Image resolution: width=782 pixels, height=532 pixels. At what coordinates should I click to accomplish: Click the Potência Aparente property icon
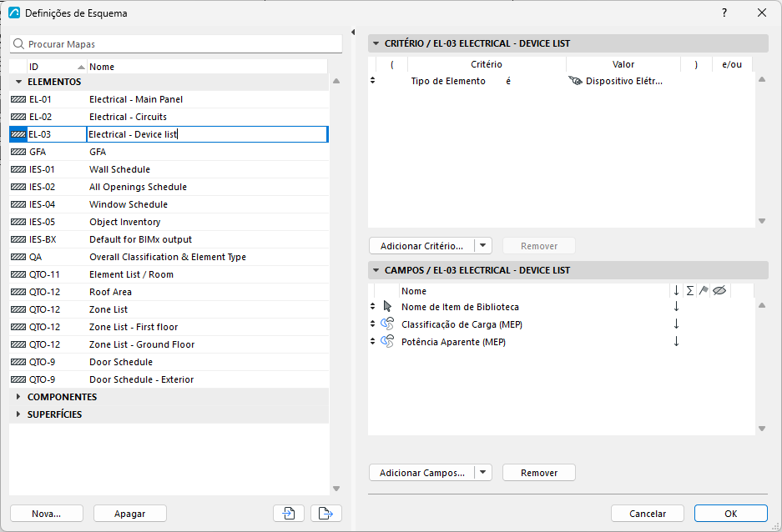coord(387,342)
